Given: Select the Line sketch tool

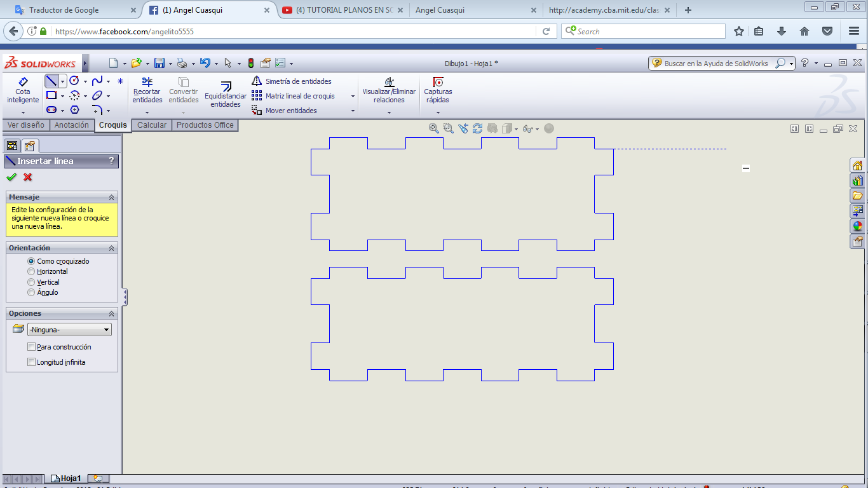Looking at the screenshot, I should (x=51, y=81).
